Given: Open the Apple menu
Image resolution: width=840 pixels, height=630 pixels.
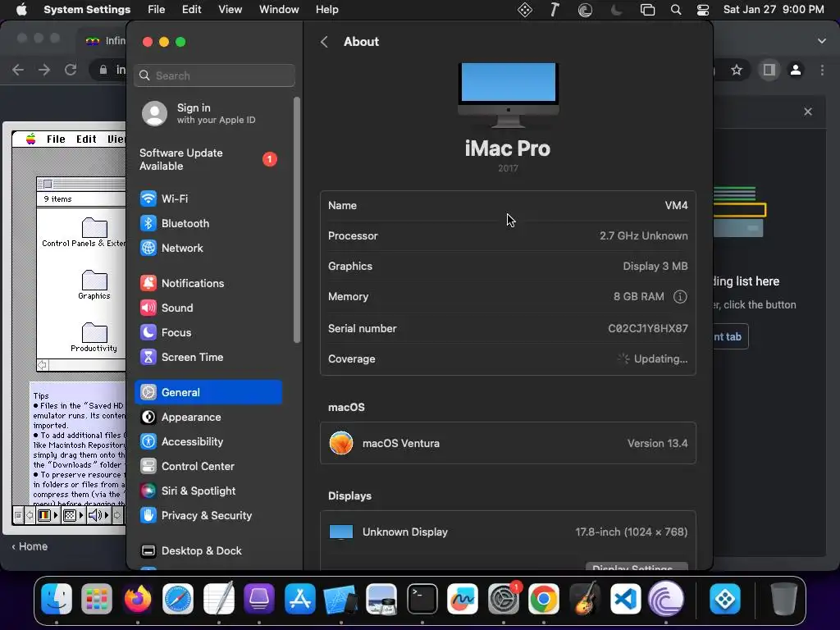Looking at the screenshot, I should click(21, 10).
